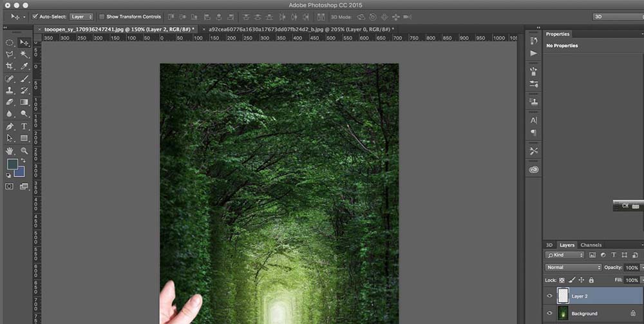Open the Auto-Select Layer dropdown

click(81, 16)
